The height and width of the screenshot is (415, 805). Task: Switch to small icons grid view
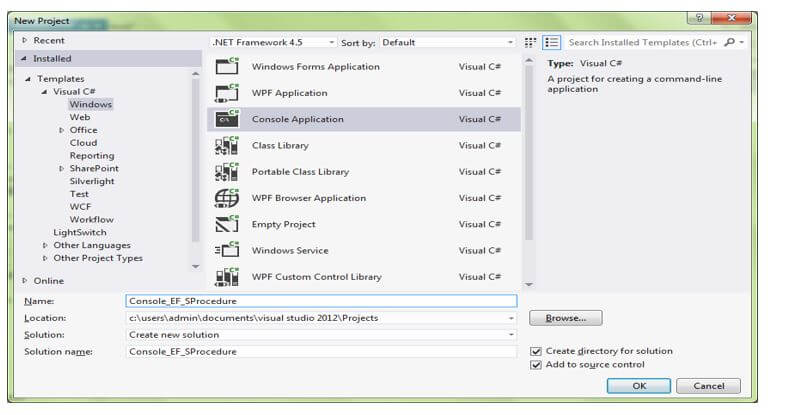[530, 43]
